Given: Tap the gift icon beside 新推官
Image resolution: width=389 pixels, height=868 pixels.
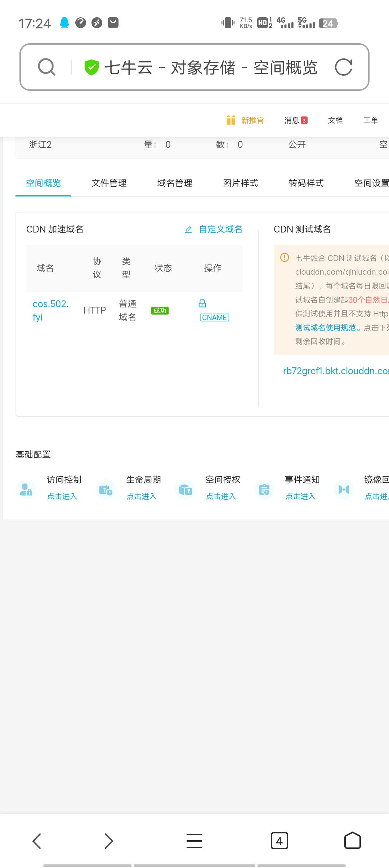Looking at the screenshot, I should pyautogui.click(x=231, y=120).
